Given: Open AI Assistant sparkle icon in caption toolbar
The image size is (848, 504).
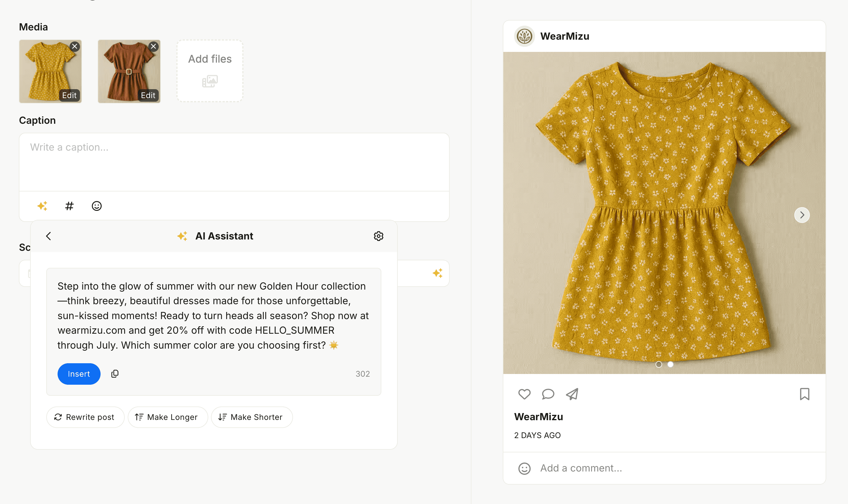Looking at the screenshot, I should point(42,206).
